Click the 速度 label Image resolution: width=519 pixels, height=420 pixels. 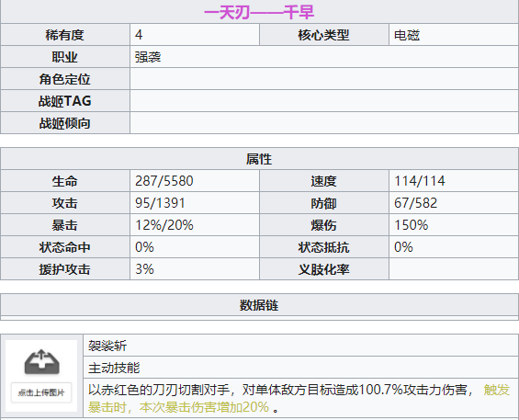(x=323, y=181)
